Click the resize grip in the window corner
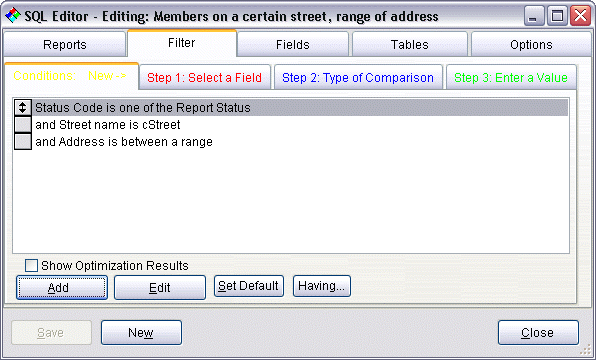Viewport: 596px width, 360px height. tap(586, 351)
